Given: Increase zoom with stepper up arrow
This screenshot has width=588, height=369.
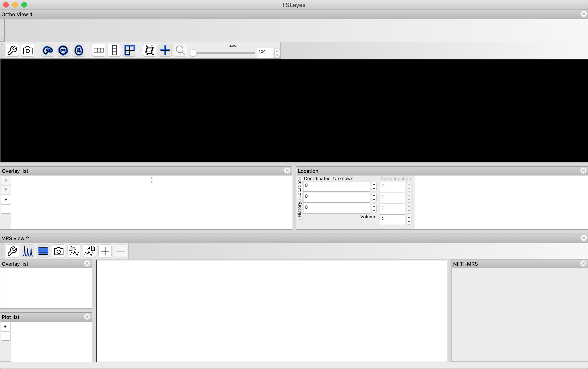Looking at the screenshot, I should tap(277, 51).
